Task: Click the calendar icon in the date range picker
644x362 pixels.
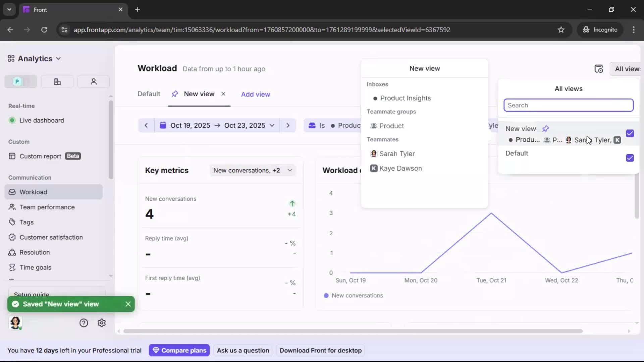Action: (x=163, y=125)
